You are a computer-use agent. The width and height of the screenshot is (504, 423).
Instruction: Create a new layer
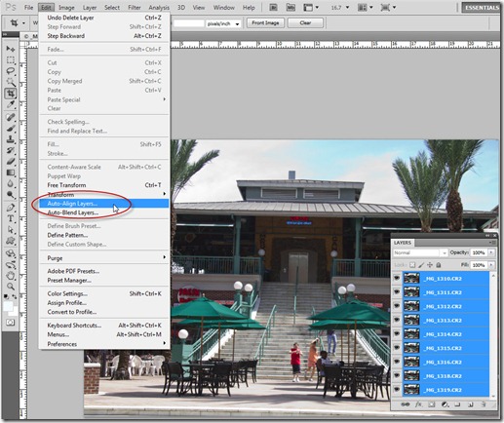(x=470, y=404)
